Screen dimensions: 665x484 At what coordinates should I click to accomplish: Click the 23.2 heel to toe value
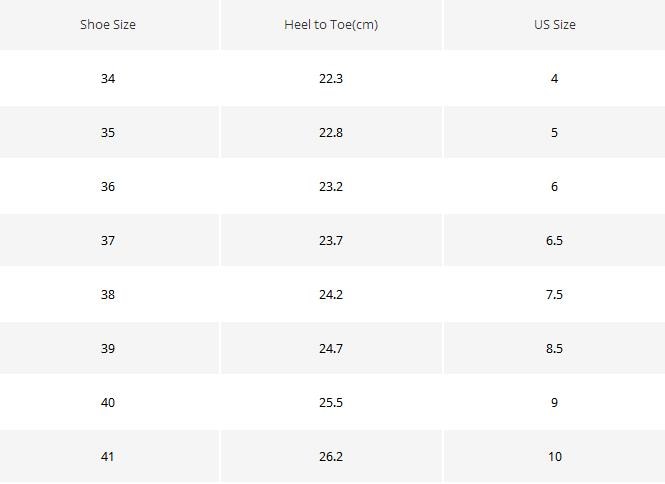click(331, 186)
